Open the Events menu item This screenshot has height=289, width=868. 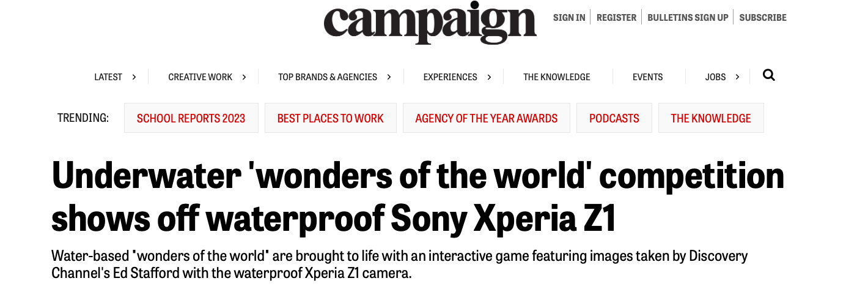[x=648, y=77]
